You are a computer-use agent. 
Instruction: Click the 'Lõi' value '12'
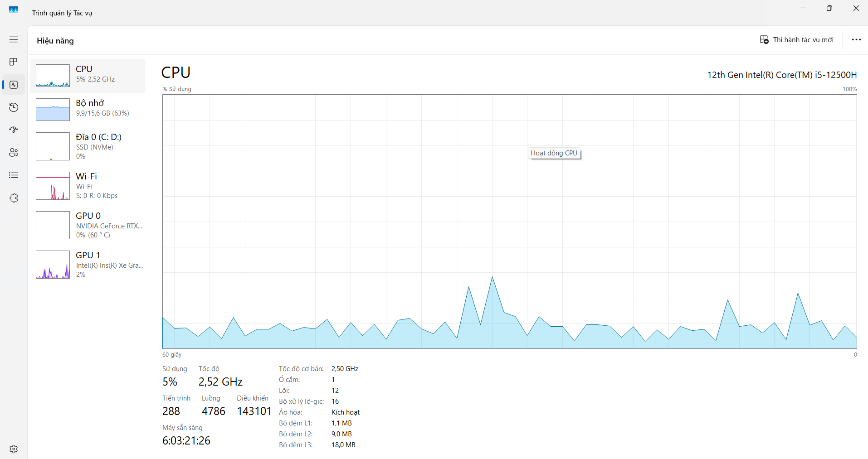tap(335, 391)
